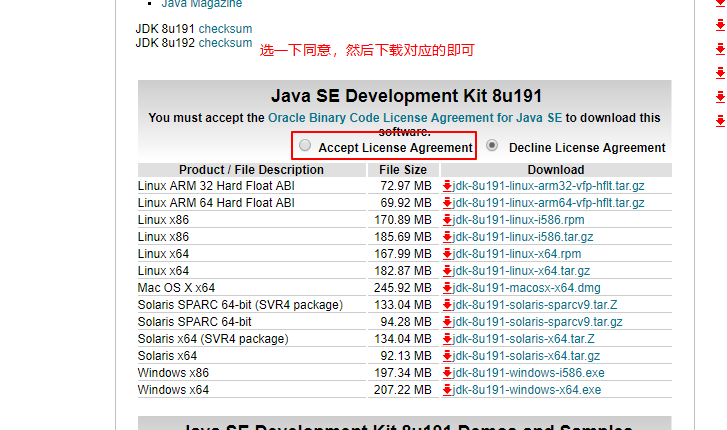This screenshot has width=727, height=430.
Task: Click download arrow icon beside linux-i586.tar.gz
Action: (x=447, y=237)
